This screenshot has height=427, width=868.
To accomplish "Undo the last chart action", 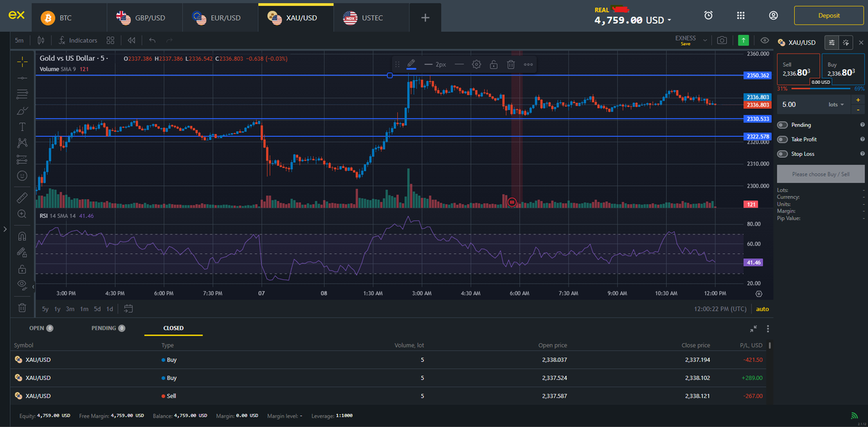I will (152, 41).
